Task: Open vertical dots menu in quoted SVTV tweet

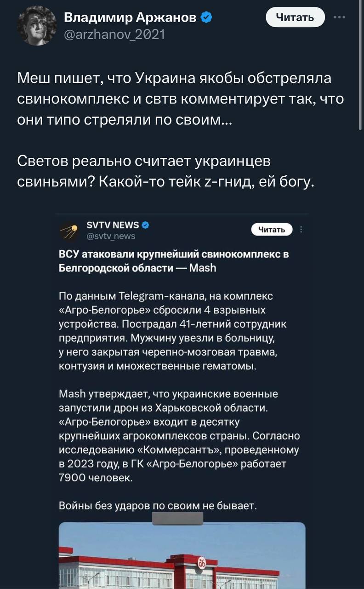Action: 301,230
